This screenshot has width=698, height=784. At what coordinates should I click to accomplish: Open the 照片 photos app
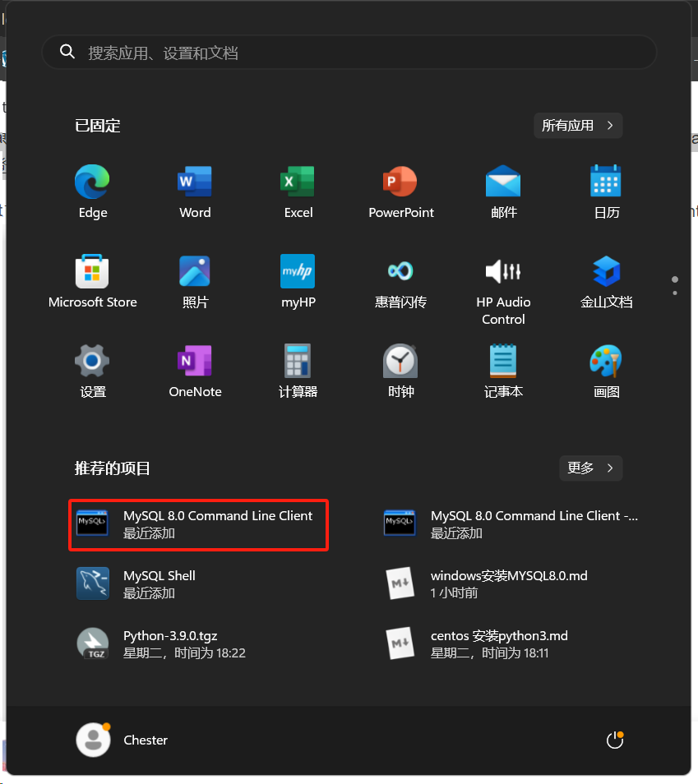195,282
